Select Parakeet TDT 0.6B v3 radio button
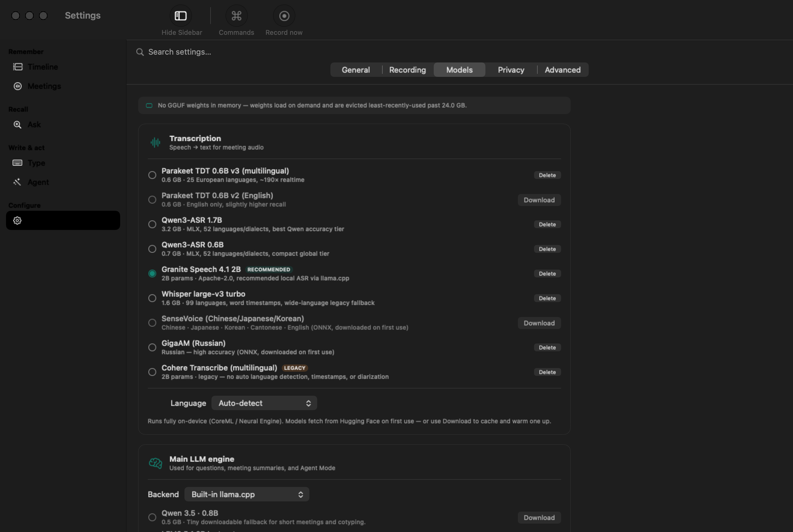 click(152, 175)
